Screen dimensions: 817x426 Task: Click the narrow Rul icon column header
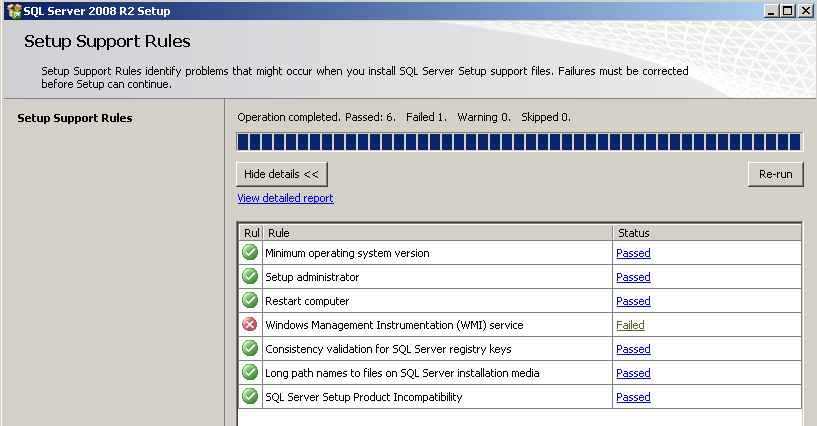point(251,233)
